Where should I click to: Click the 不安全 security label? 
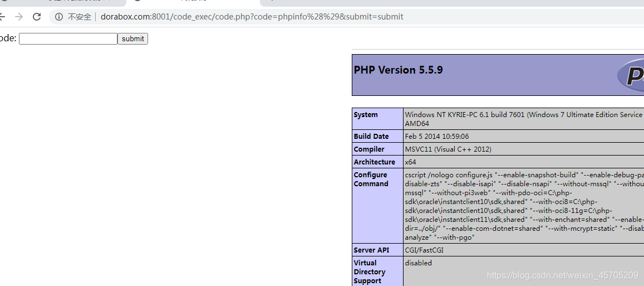coord(79,17)
